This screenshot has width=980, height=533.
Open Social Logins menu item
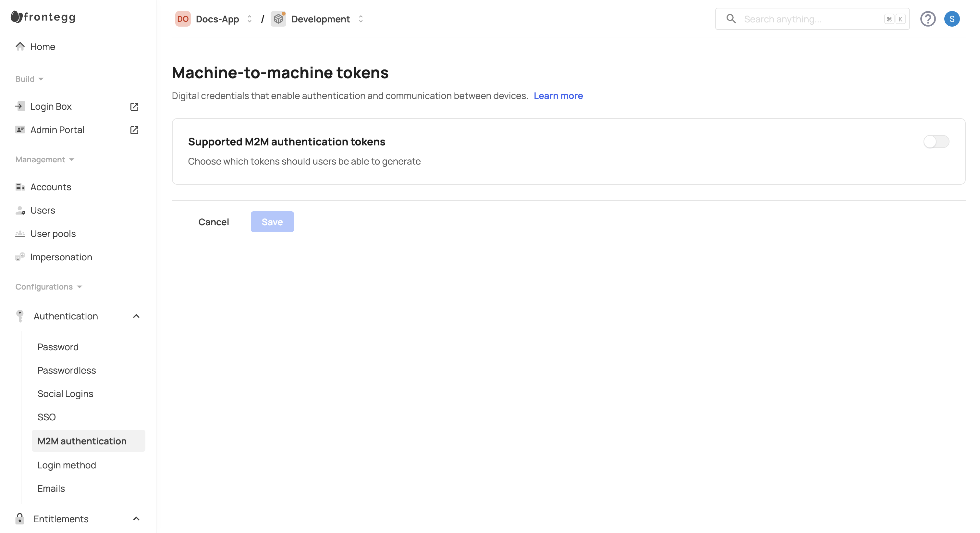(x=66, y=394)
